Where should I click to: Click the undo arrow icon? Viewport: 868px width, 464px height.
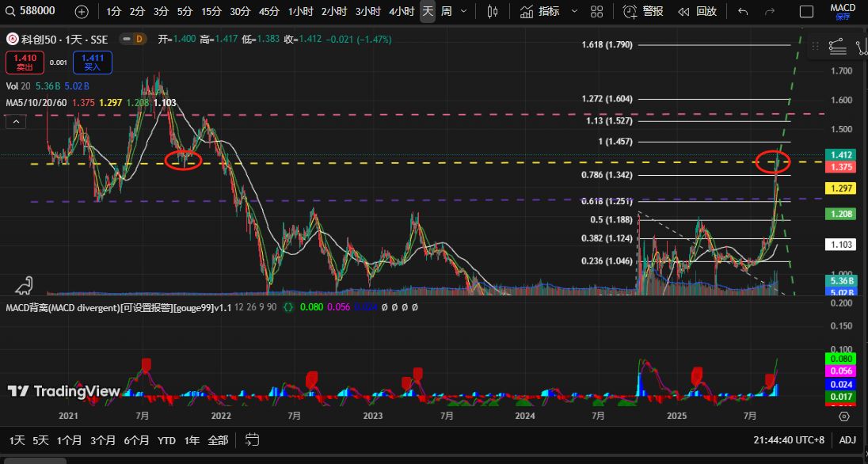pyautogui.click(x=742, y=11)
